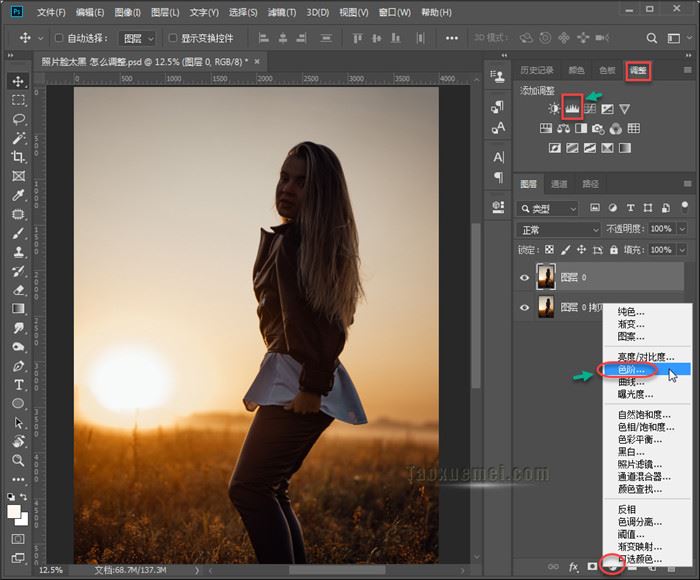Hide the 图层 0 layer using eye icon

tap(524, 277)
